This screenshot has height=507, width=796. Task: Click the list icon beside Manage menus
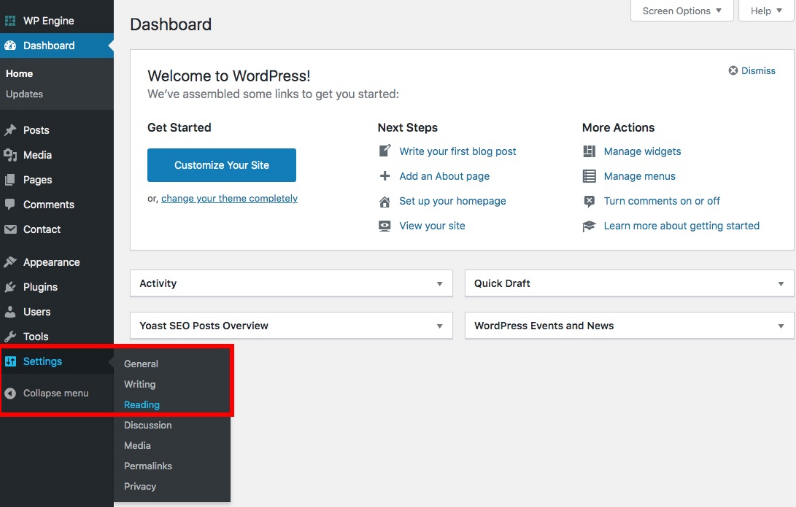[589, 176]
